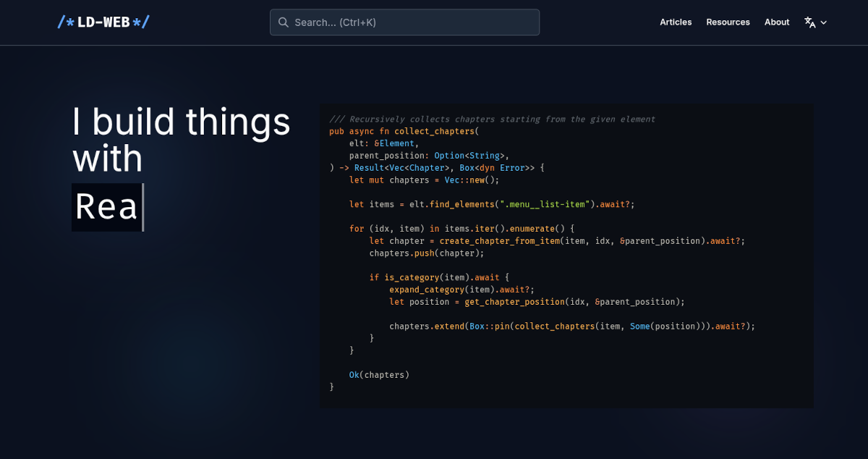Image resolution: width=868 pixels, height=459 pixels.
Task: Open the About nav link
Action: click(x=777, y=22)
